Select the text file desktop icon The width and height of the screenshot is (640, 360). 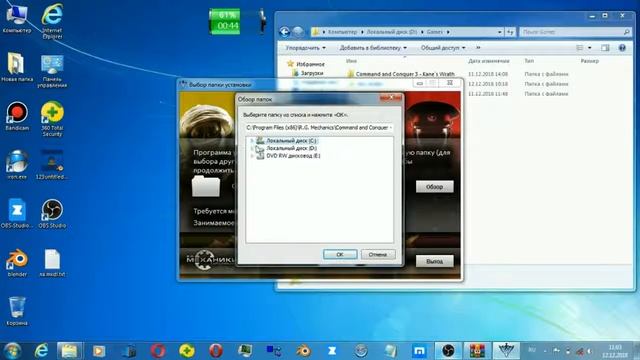pyautogui.click(x=52, y=262)
